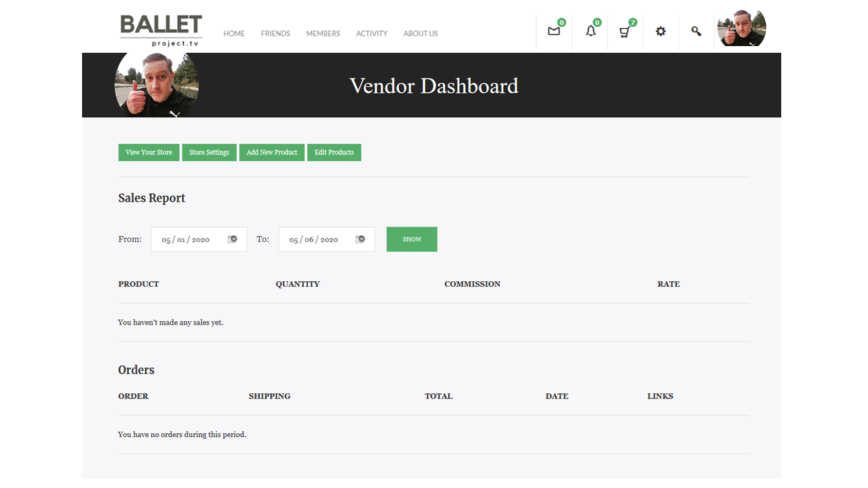Focus the From date field

pyautogui.click(x=199, y=239)
